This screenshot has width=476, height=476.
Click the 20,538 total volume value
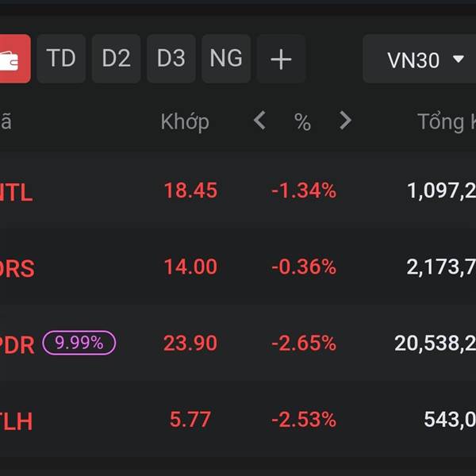435,344
